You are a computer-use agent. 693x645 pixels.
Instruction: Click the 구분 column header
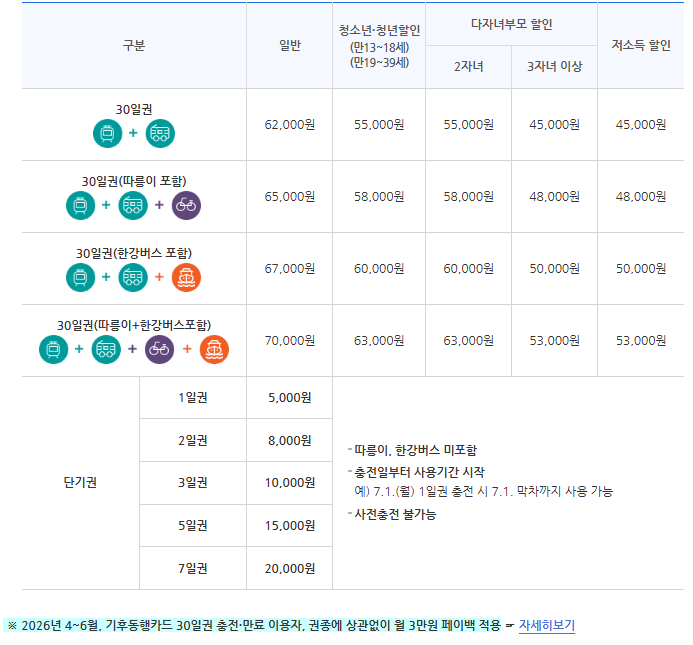coord(134,45)
